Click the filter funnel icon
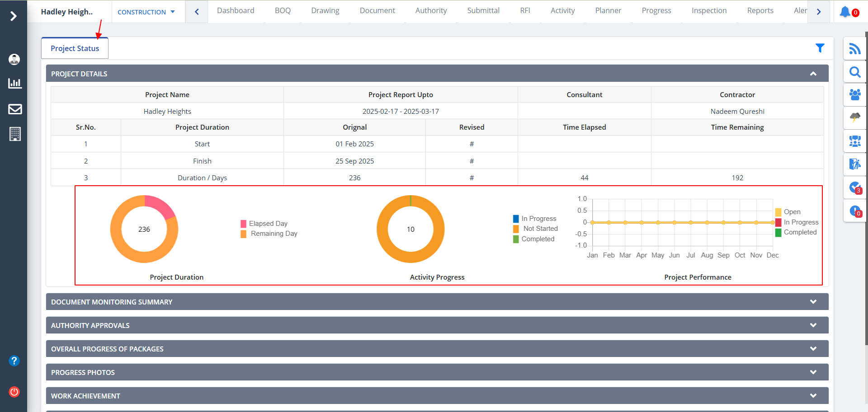Image resolution: width=868 pixels, height=412 pixels. (x=820, y=48)
